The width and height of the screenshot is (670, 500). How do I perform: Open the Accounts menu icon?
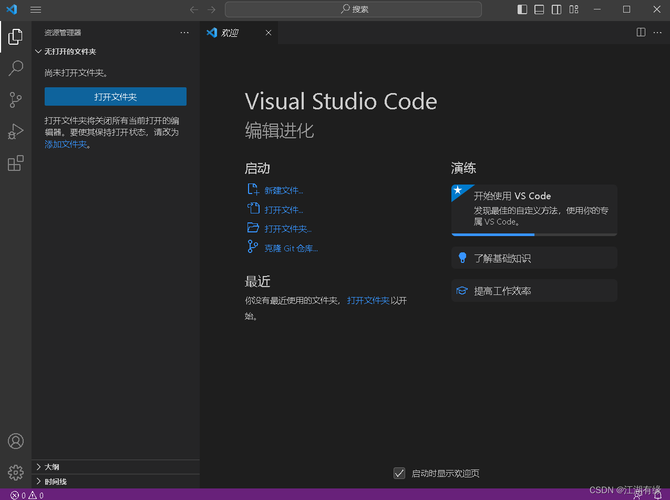15,441
